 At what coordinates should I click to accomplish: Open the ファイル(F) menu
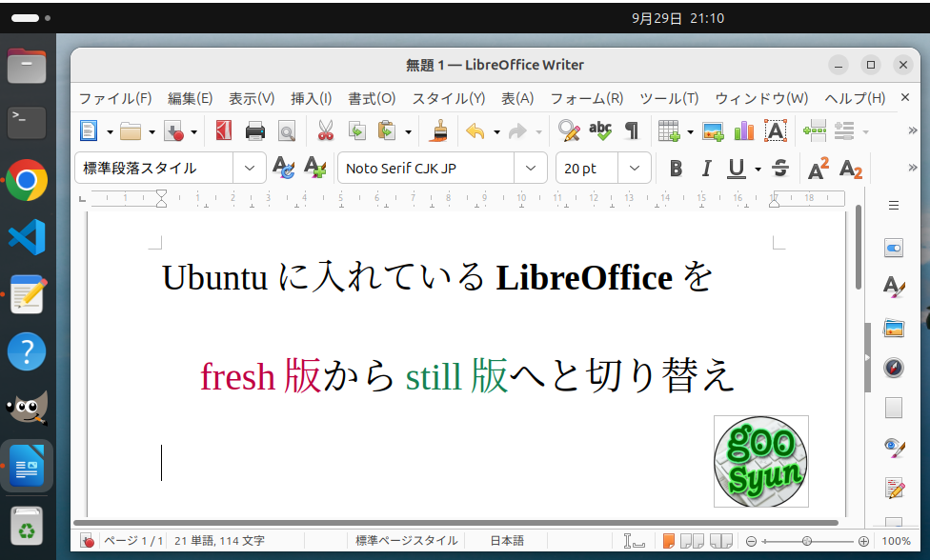pyautogui.click(x=115, y=98)
